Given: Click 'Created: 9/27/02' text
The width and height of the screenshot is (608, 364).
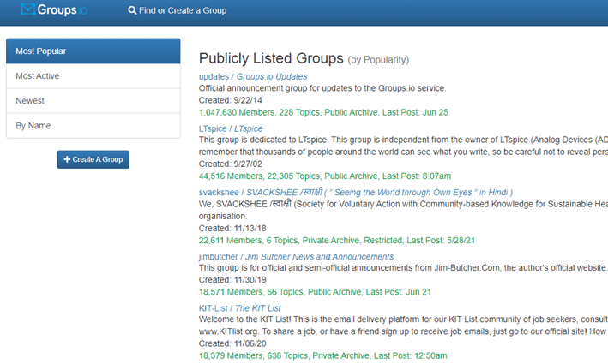Looking at the screenshot, I should coord(231,164).
